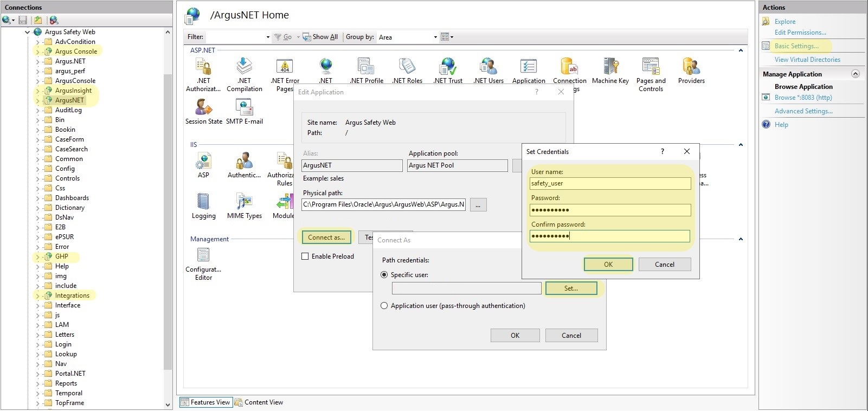Open the Basic Settings... action link
Screen dimensions: 868x411
pos(796,46)
